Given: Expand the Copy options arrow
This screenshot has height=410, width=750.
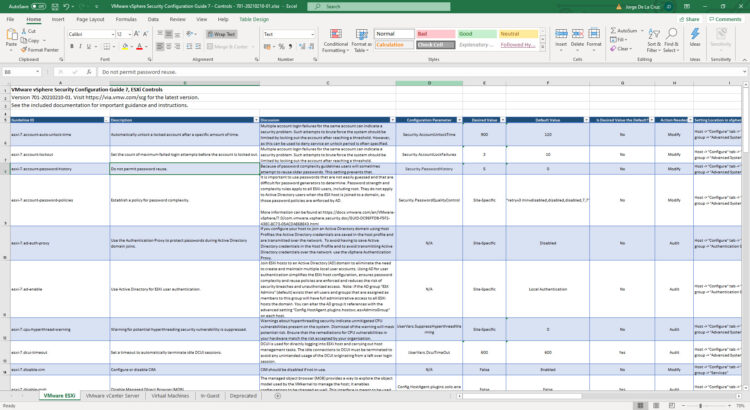Looking at the screenshot, I should click(x=44, y=41).
